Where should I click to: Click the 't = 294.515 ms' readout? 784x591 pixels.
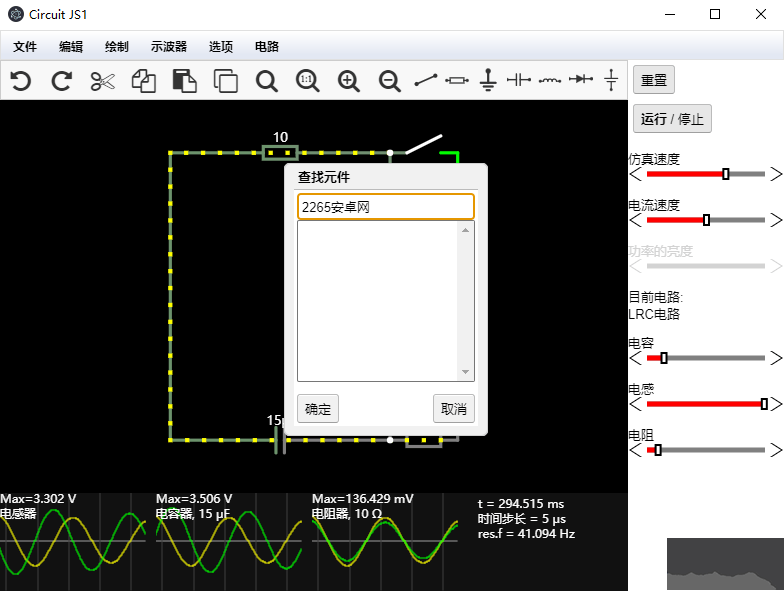point(520,504)
